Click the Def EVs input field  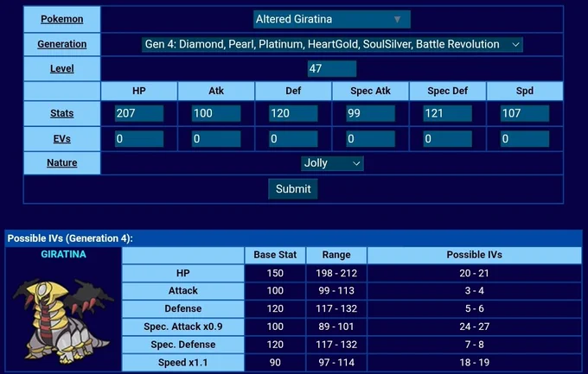[293, 139]
